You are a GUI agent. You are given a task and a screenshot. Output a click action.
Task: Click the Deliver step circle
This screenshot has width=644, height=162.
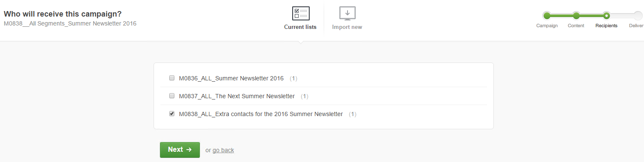coord(638,16)
